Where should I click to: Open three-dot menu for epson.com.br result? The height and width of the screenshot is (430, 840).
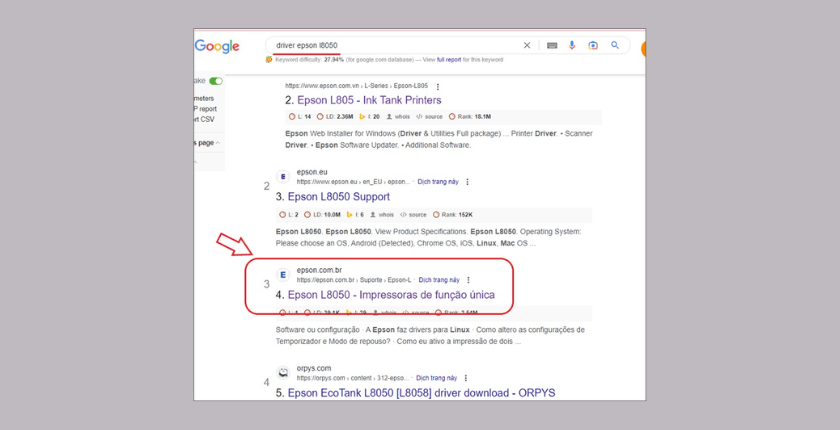click(x=468, y=280)
